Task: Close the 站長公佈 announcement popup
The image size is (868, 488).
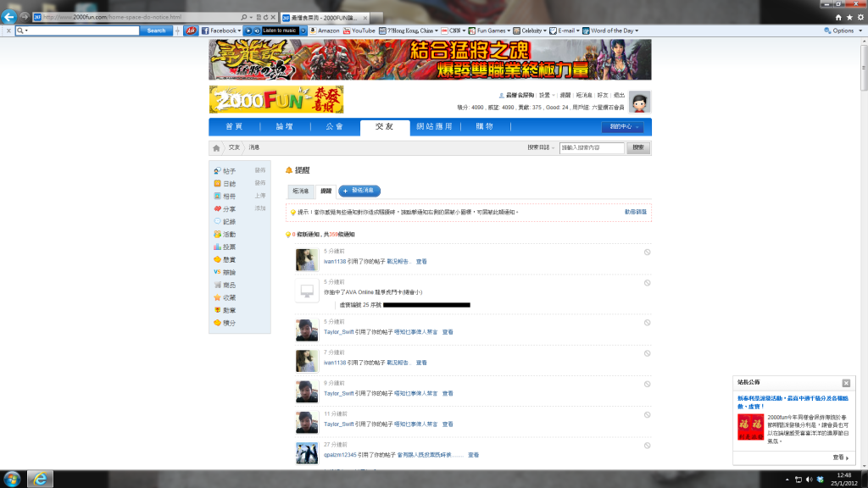Action: click(x=846, y=383)
